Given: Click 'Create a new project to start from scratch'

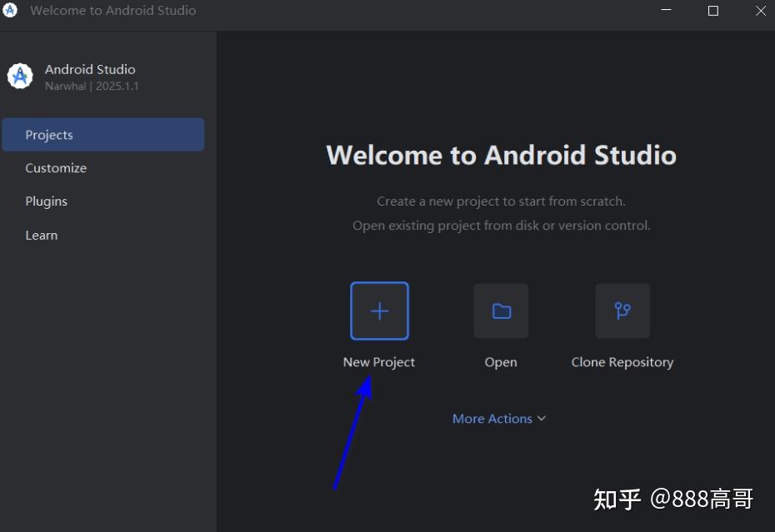Looking at the screenshot, I should pyautogui.click(x=501, y=201).
